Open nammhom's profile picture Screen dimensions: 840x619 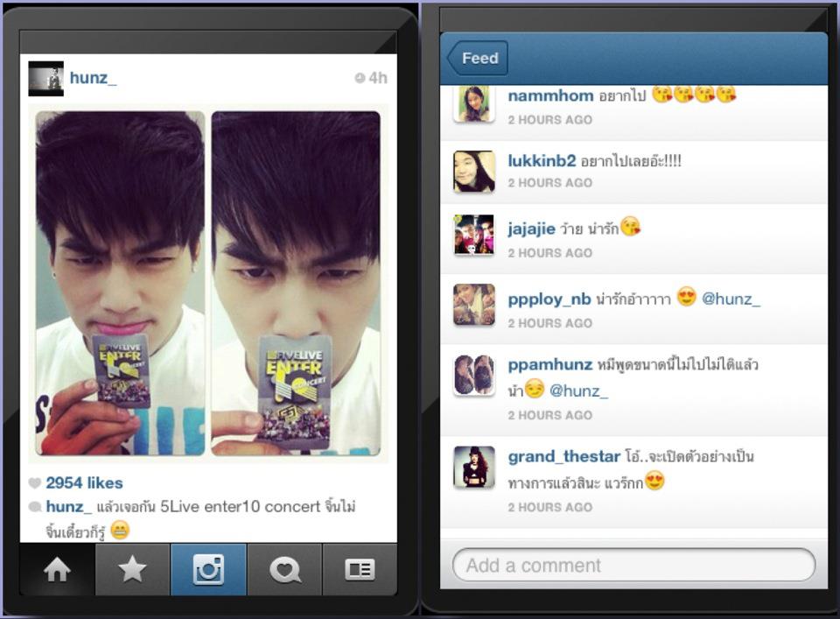(473, 104)
